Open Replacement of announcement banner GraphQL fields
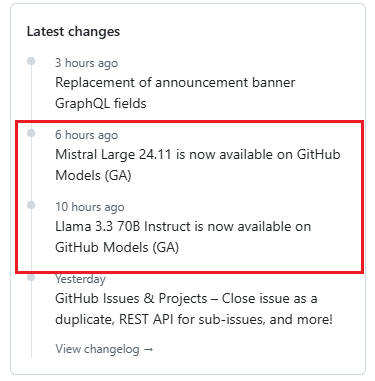 click(175, 93)
